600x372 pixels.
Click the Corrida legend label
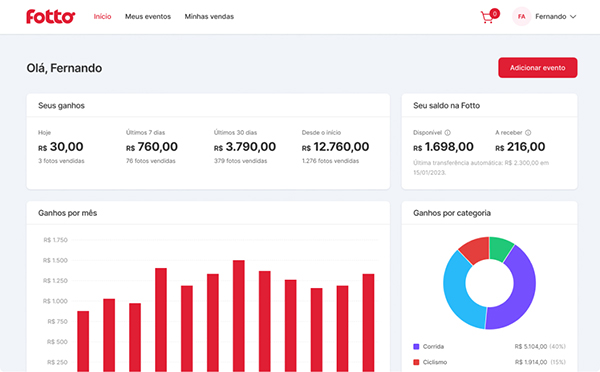point(433,347)
